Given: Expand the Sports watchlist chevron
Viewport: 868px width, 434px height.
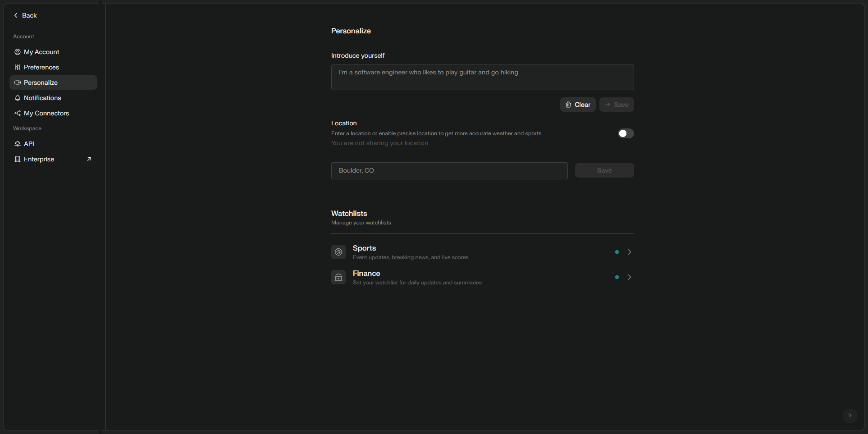Looking at the screenshot, I should coord(630,252).
